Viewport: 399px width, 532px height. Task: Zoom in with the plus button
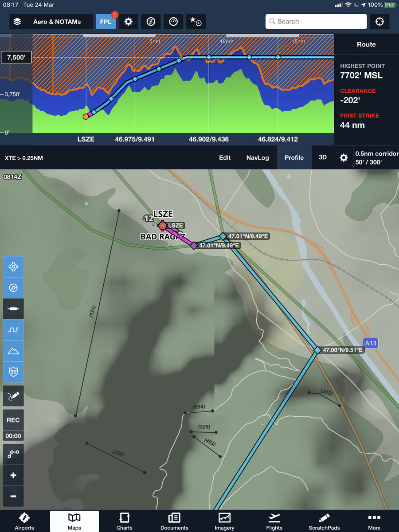point(13,475)
